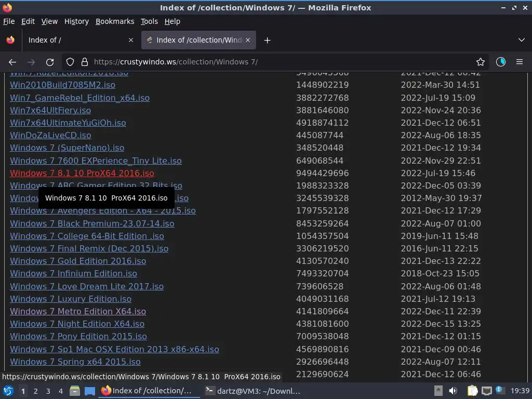This screenshot has height=399, width=532.
Task: Open Windows 7 (SuperNano).iso link
Action: coord(67,148)
